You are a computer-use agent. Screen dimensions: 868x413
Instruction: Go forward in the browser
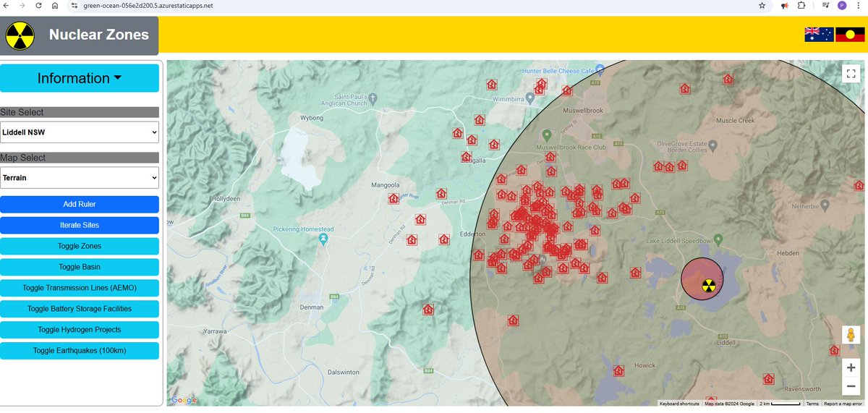tap(23, 5)
